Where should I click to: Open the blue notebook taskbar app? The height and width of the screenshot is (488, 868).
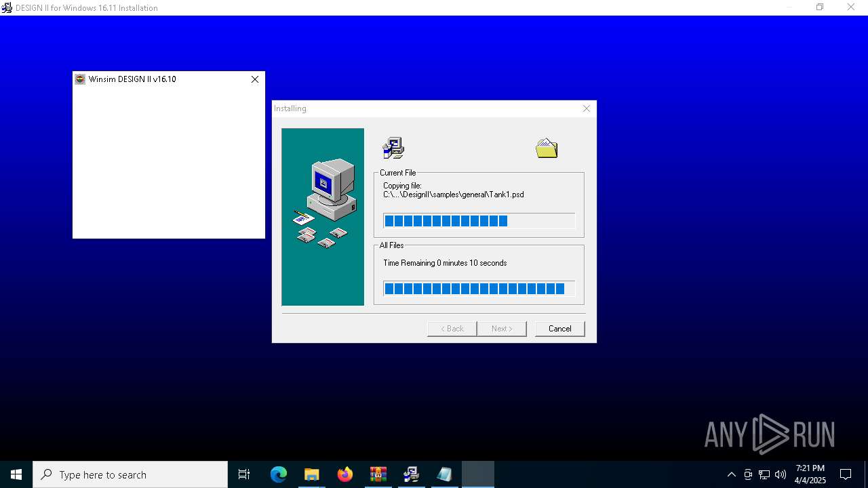pos(444,474)
